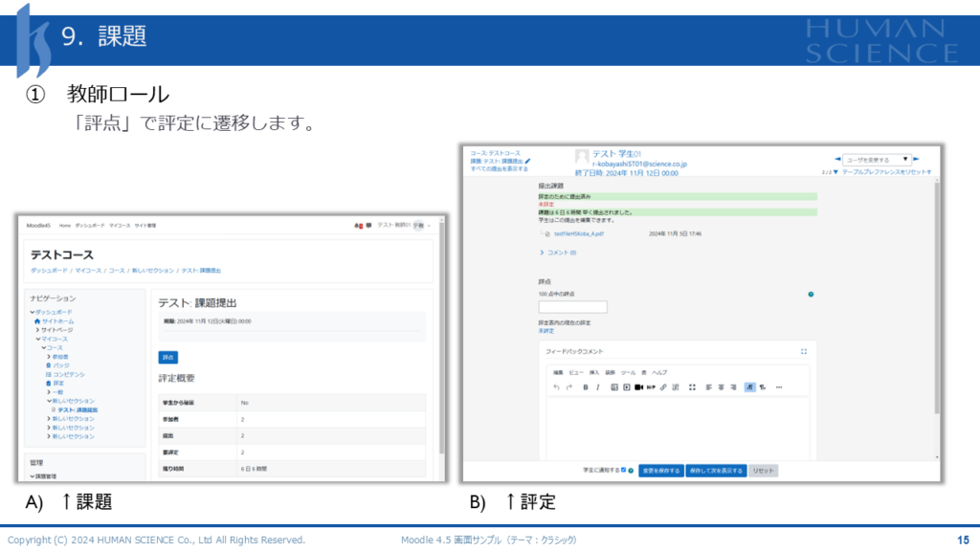Click the H5P icon in editor toolbar
The image size is (980, 551).
651,387
